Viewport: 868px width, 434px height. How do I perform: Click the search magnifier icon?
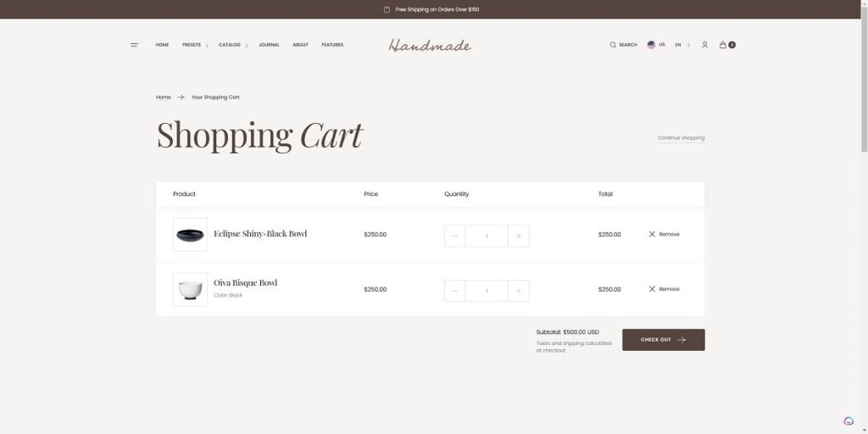(613, 45)
